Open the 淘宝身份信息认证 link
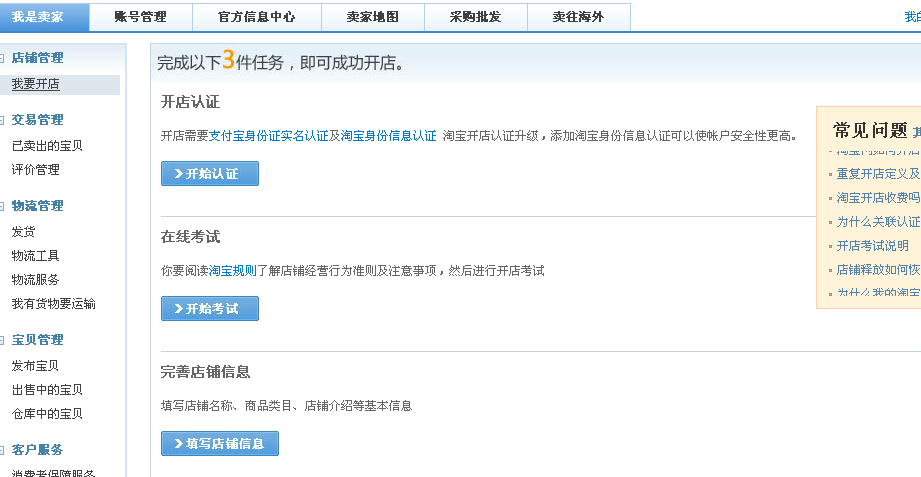The image size is (921, 477). click(388, 136)
